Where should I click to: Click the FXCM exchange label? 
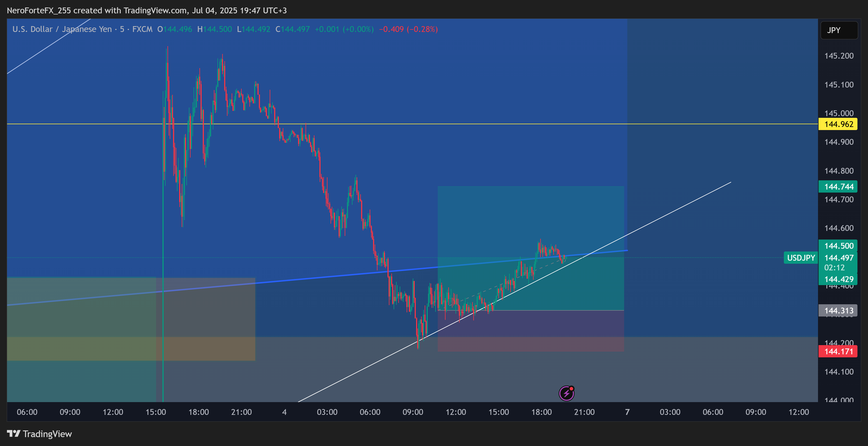[x=142, y=29]
